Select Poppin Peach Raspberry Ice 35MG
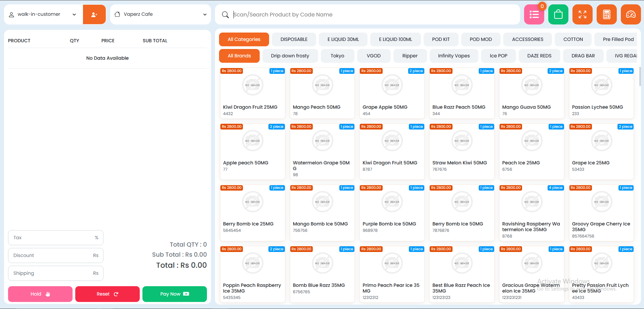This screenshot has width=644, height=309. 253,274
